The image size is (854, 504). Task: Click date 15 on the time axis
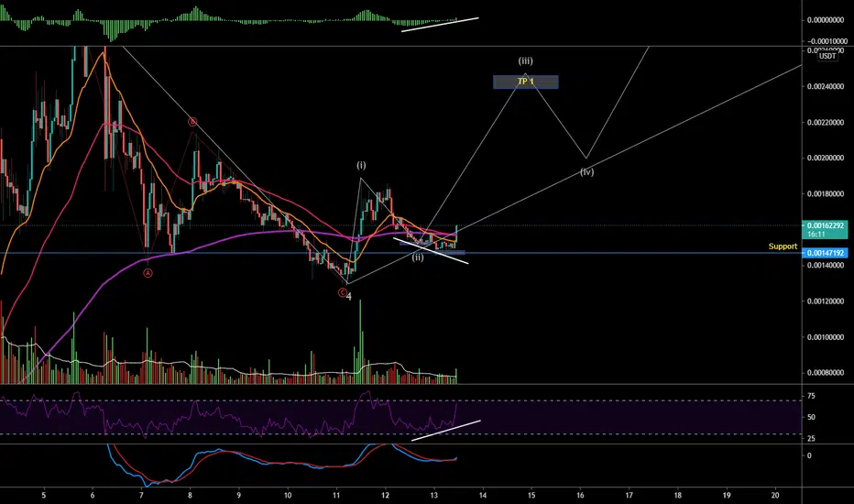pyautogui.click(x=531, y=495)
